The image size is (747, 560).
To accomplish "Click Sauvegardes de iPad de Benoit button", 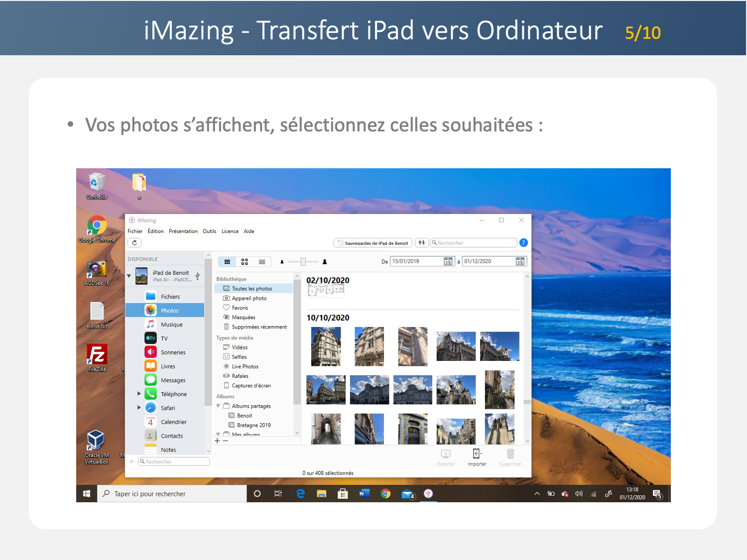I will click(373, 243).
